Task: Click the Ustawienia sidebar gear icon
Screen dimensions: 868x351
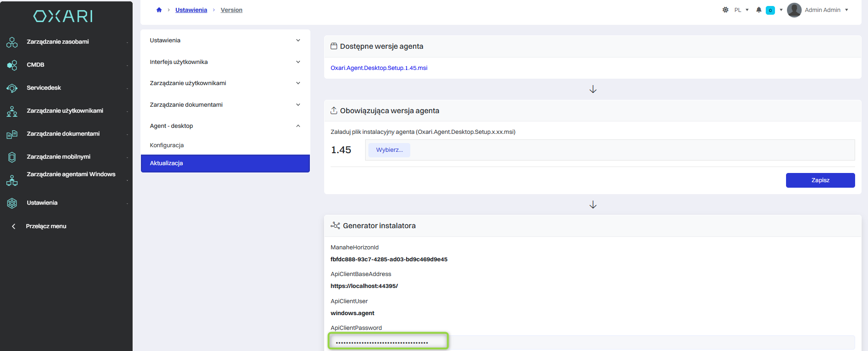Action: click(12, 203)
